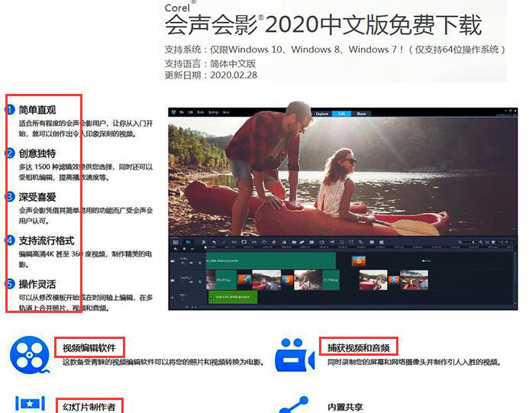Select the long green clip on top track
This screenshot has height=413, width=532.
coord(271,260)
